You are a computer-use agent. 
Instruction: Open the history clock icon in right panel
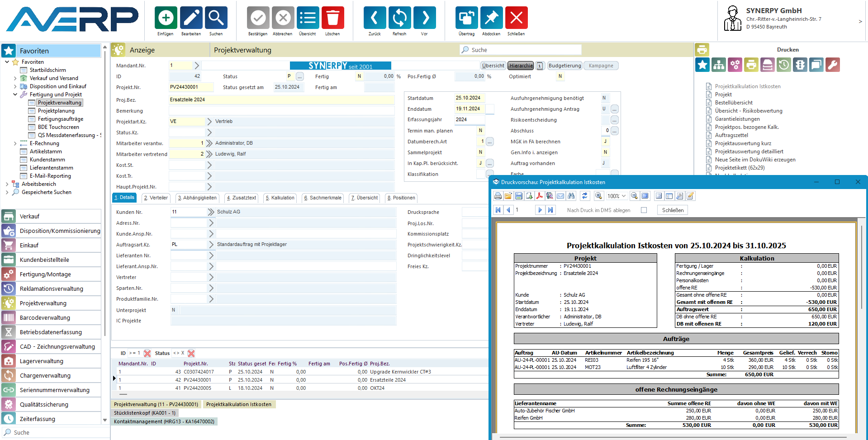pyautogui.click(x=784, y=65)
